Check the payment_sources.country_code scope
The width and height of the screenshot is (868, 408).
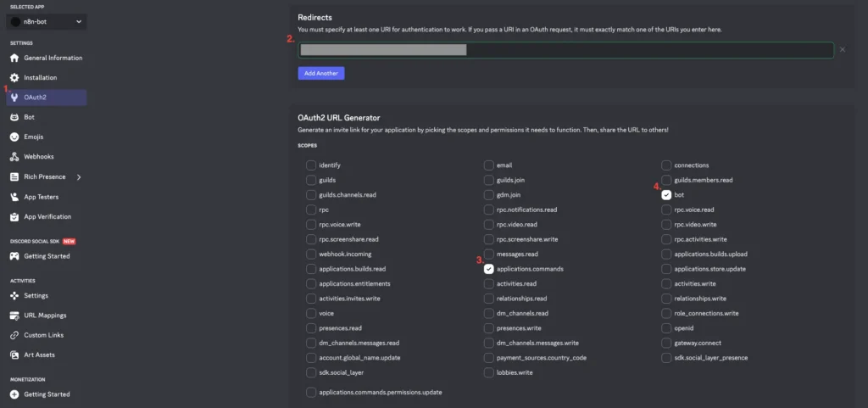point(489,358)
